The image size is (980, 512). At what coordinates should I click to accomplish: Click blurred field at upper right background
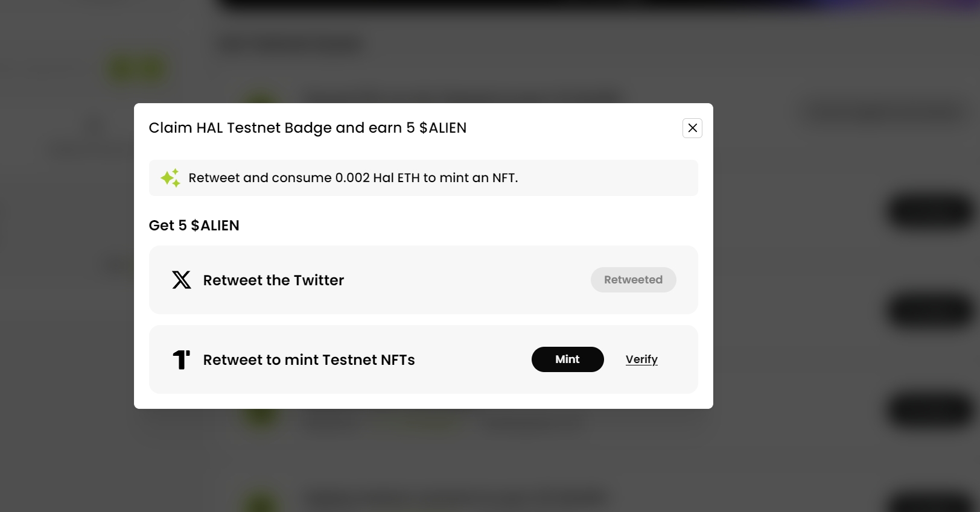click(884, 112)
